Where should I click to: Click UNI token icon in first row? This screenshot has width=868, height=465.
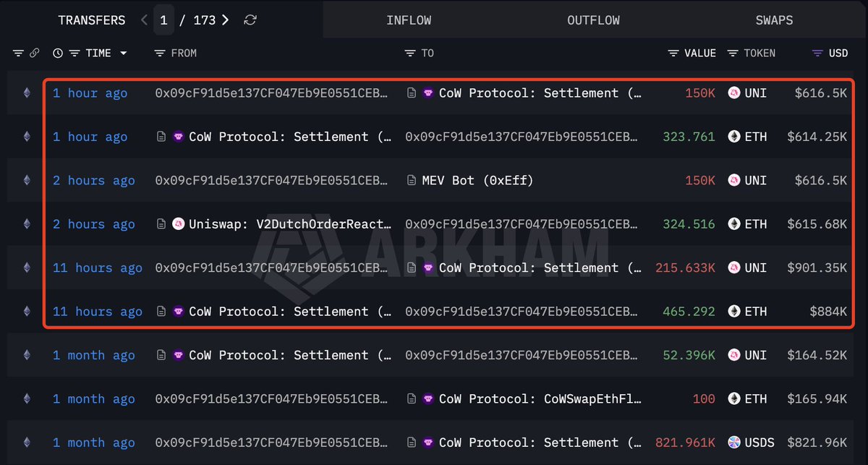tap(734, 93)
